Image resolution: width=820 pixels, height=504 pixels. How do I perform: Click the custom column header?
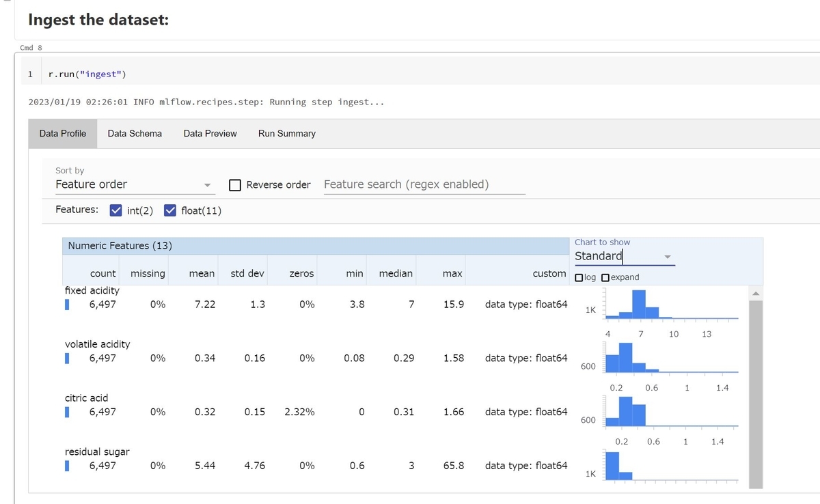point(549,273)
